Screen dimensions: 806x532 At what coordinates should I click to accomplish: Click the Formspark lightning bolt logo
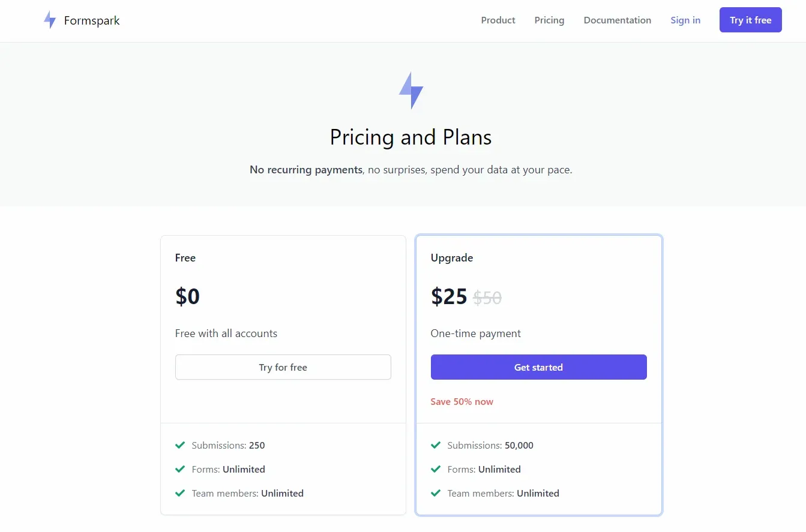[x=49, y=19]
